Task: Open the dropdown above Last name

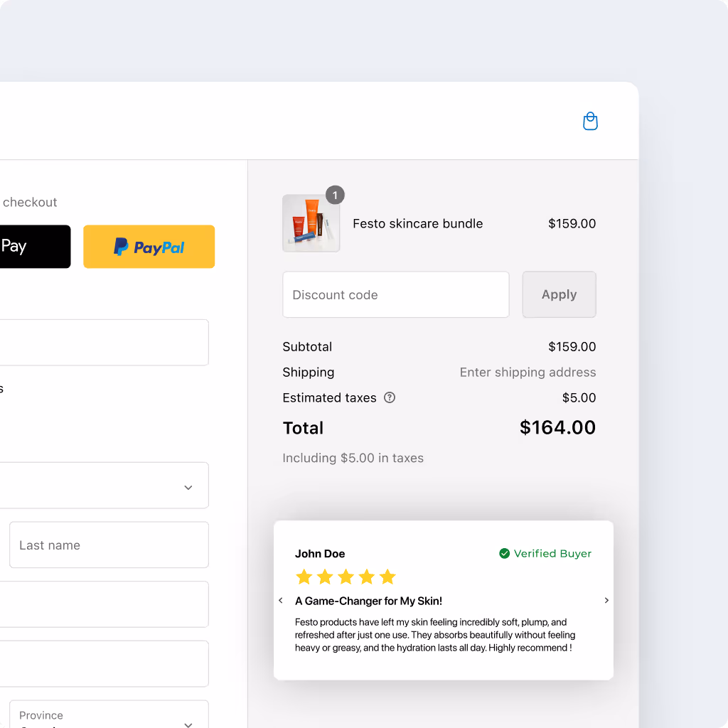Action: (x=104, y=485)
